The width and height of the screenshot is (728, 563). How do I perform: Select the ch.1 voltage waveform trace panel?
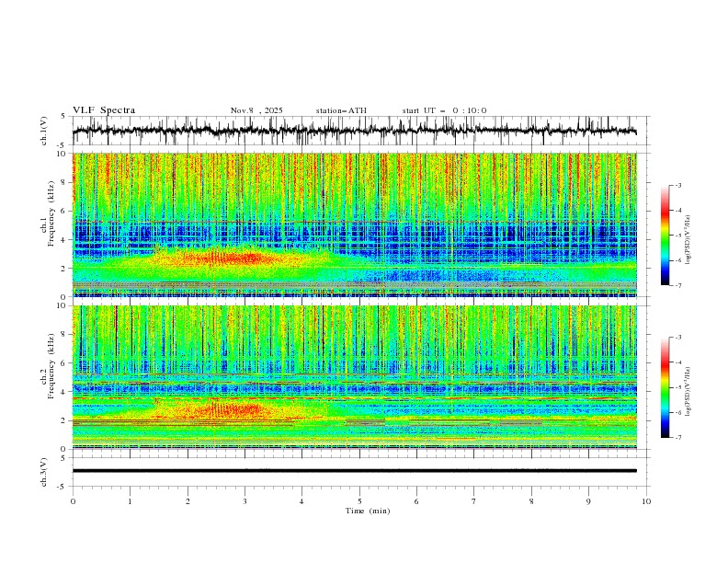(361, 131)
